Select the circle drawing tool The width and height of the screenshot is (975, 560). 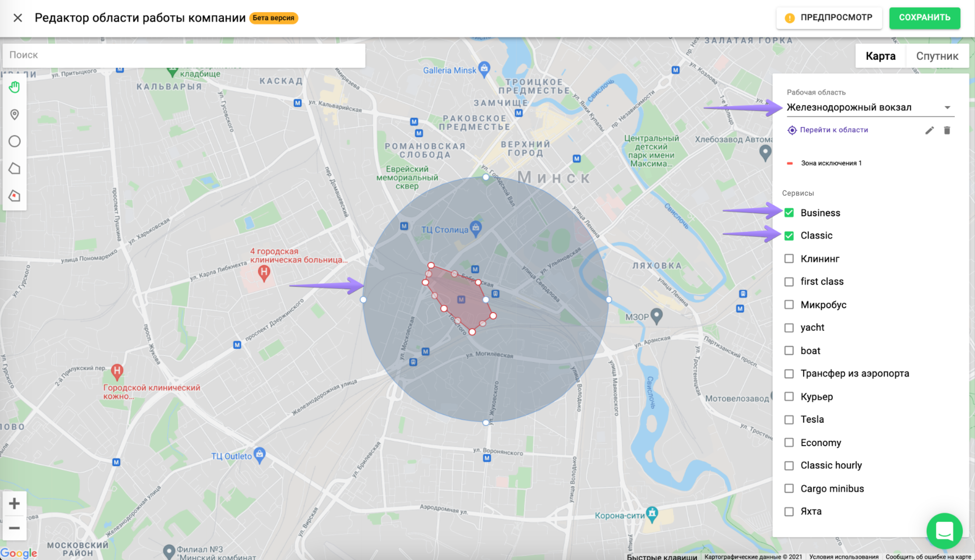[x=14, y=141]
